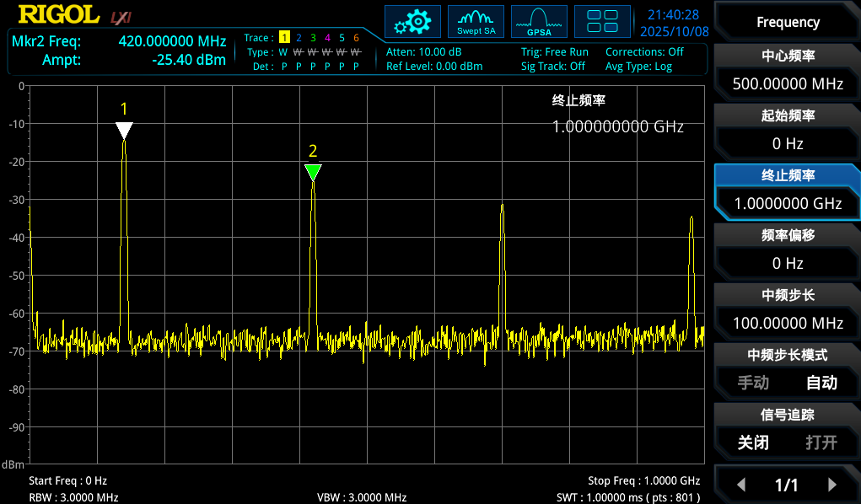Go to next menu page arrow
The image size is (861, 504).
coord(831,485)
